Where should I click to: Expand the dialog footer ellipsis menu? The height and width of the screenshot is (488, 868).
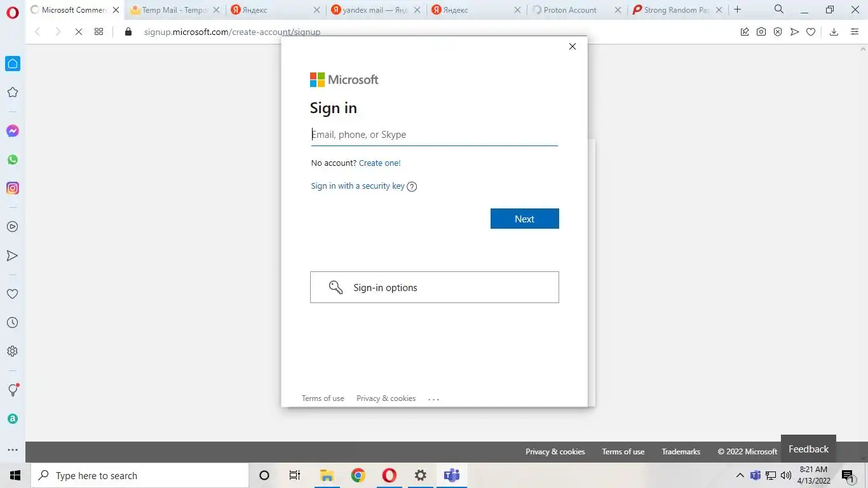pyautogui.click(x=434, y=399)
